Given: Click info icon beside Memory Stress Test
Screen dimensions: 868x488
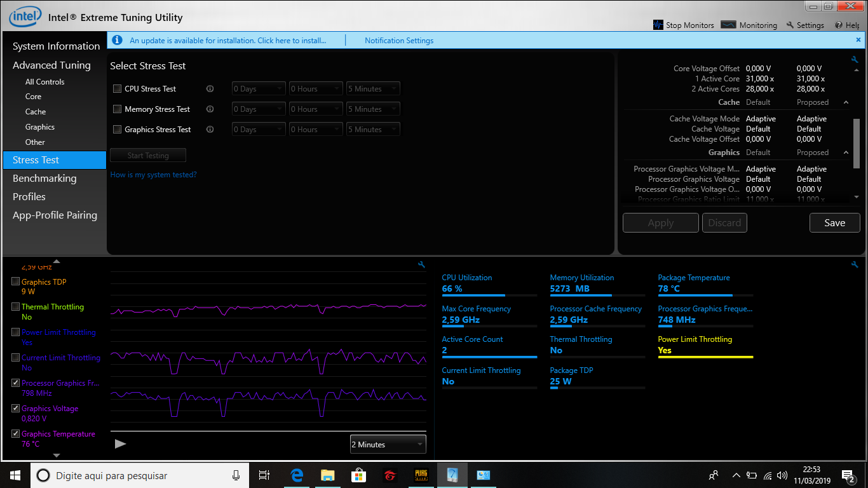Looking at the screenshot, I should tap(210, 109).
